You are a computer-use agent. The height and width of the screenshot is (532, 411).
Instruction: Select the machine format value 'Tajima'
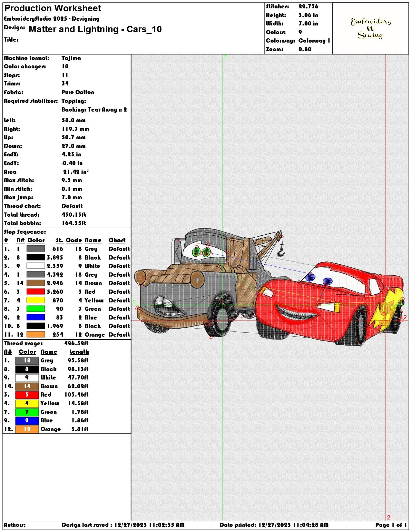71,58
